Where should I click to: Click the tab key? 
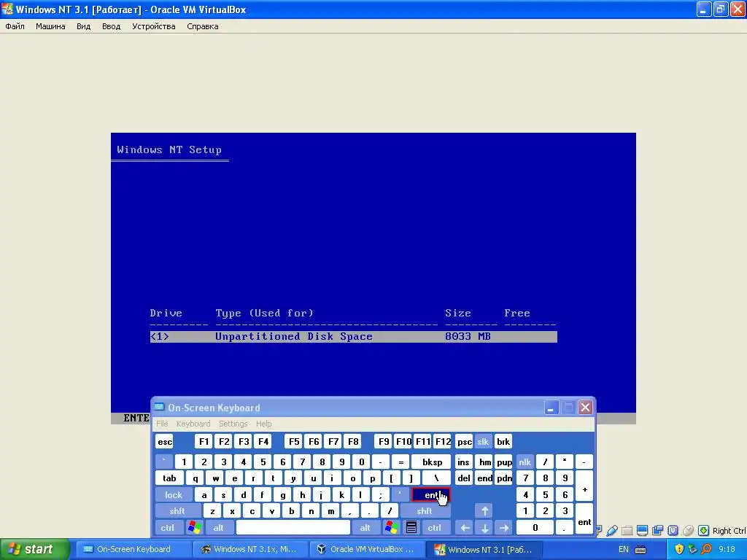[x=169, y=478]
